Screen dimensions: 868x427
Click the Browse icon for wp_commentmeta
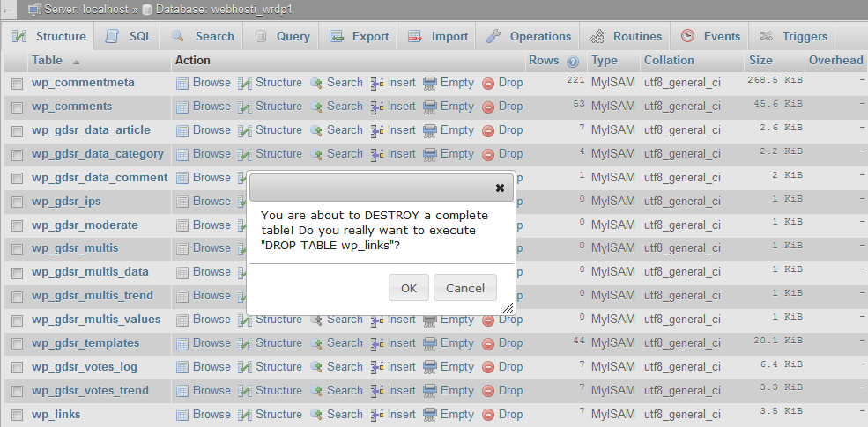(182, 83)
